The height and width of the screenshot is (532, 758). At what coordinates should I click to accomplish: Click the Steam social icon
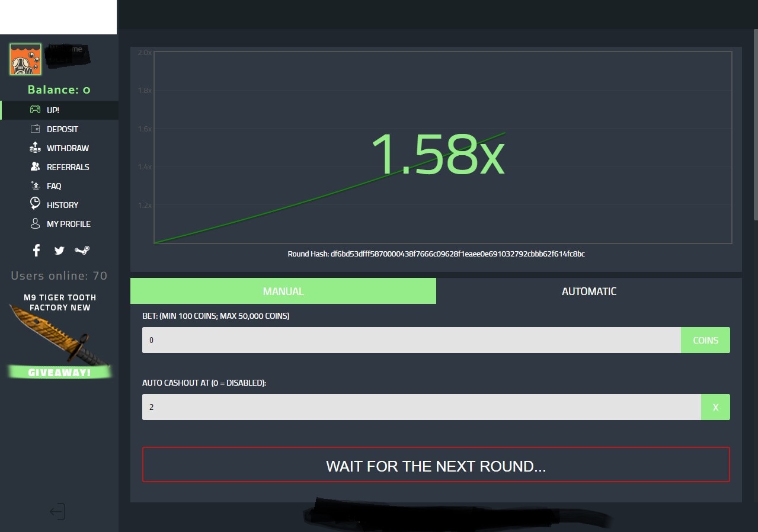tap(82, 251)
